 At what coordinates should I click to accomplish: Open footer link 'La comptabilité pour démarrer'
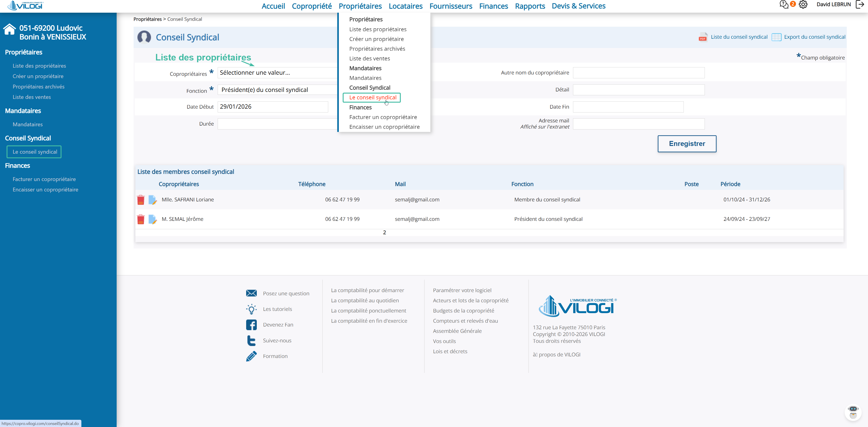pyautogui.click(x=367, y=290)
